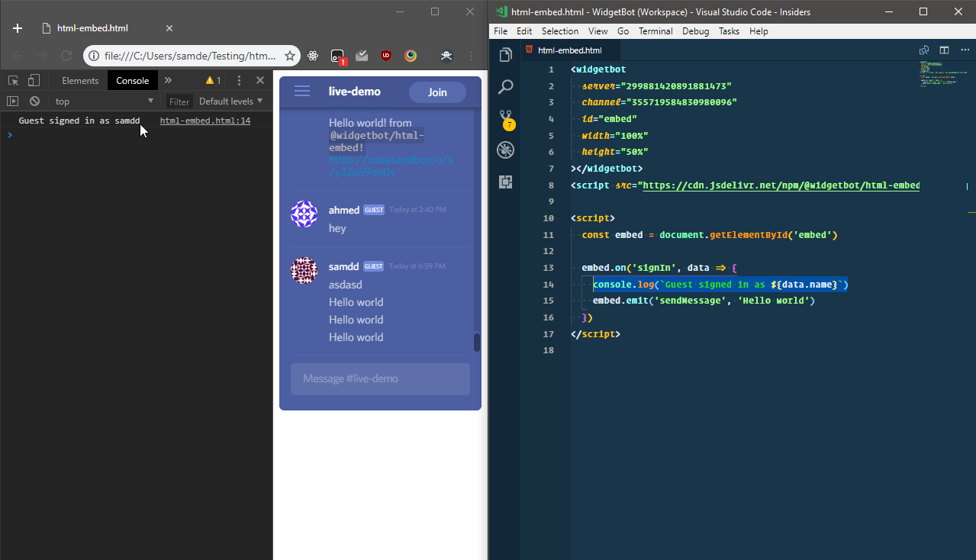Screen dimensions: 976x560
Task: Select the html-embed.html editor tab
Action: point(570,50)
